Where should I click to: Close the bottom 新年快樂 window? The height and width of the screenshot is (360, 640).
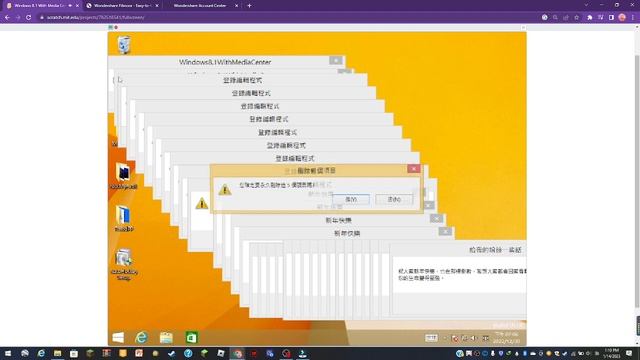[x=445, y=231]
